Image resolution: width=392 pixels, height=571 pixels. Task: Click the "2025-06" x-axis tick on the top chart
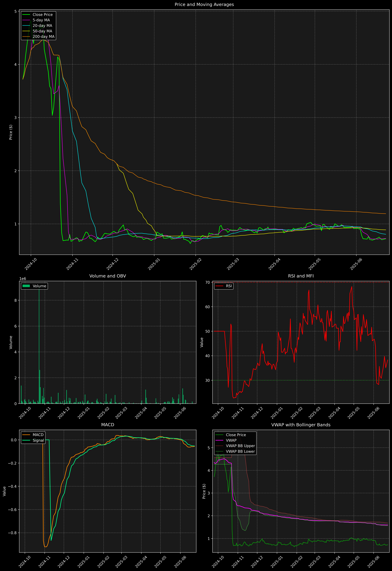(x=356, y=264)
